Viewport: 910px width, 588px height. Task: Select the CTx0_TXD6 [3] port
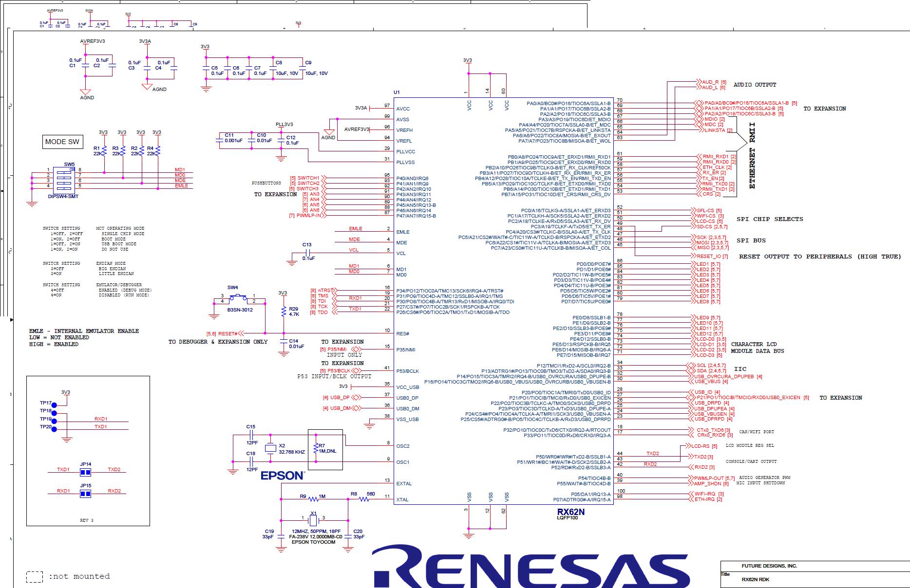pos(710,430)
